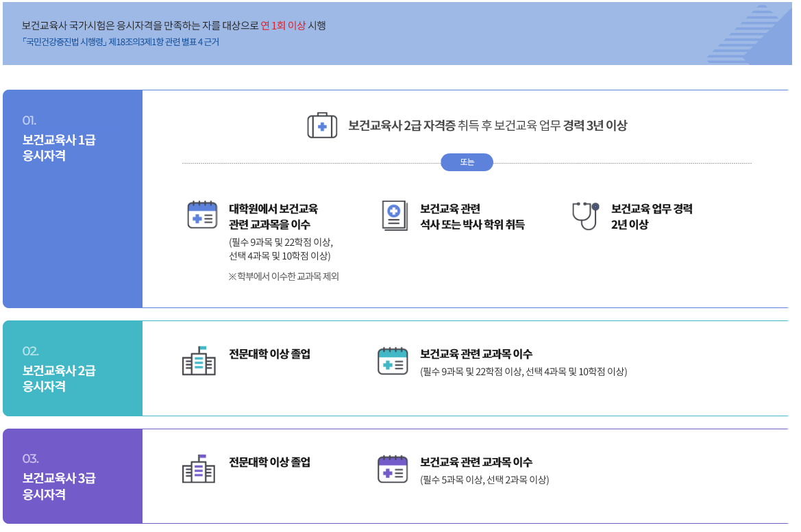The height and width of the screenshot is (532, 801).
Task: Click 전문대학 이상 졸업 in 3급 section
Action: (x=270, y=462)
